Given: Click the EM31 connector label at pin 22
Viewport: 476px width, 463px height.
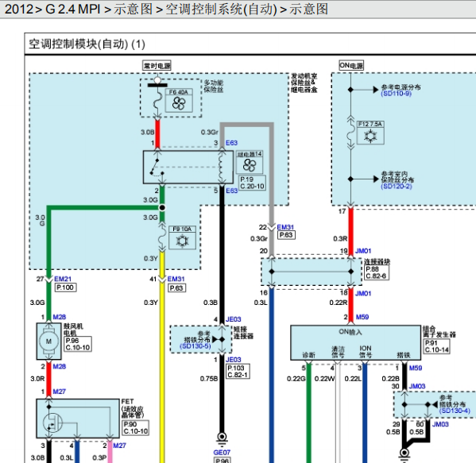Looking at the screenshot, I should pos(285,227).
